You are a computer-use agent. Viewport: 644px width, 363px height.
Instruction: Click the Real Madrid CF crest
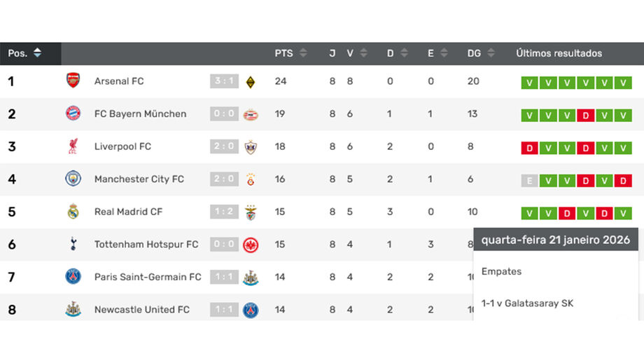(73, 212)
